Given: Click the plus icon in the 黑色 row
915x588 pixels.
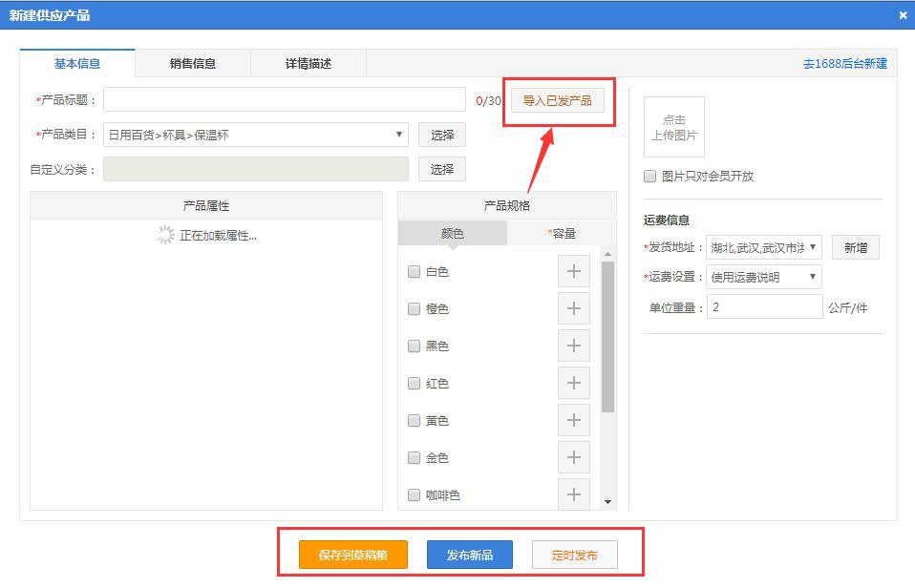Looking at the screenshot, I should tap(574, 346).
